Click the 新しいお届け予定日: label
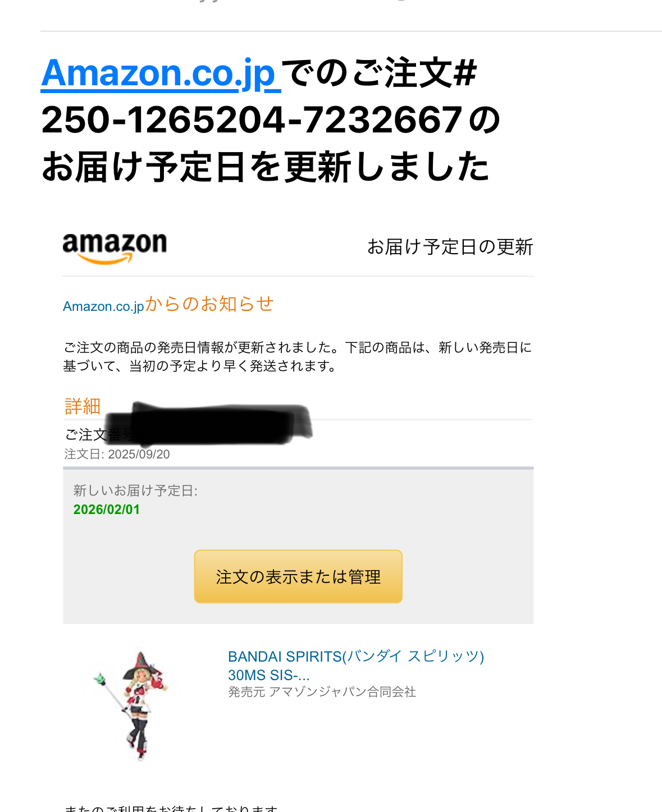 [x=135, y=490]
